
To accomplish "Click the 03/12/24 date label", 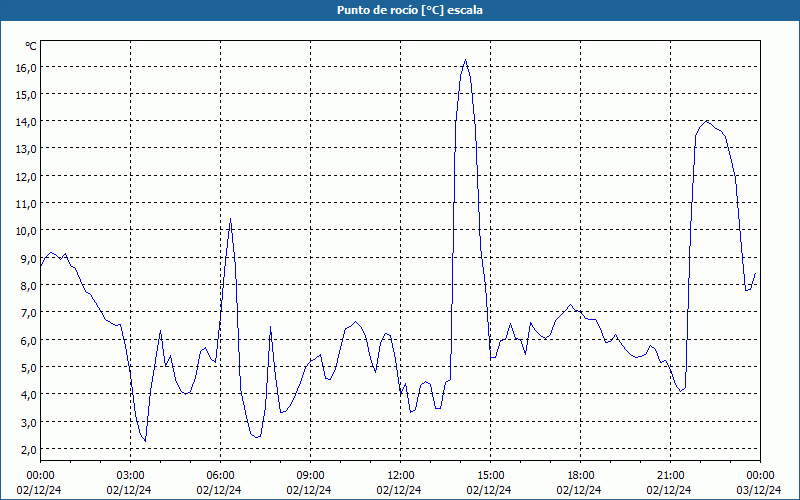I will tap(759, 490).
